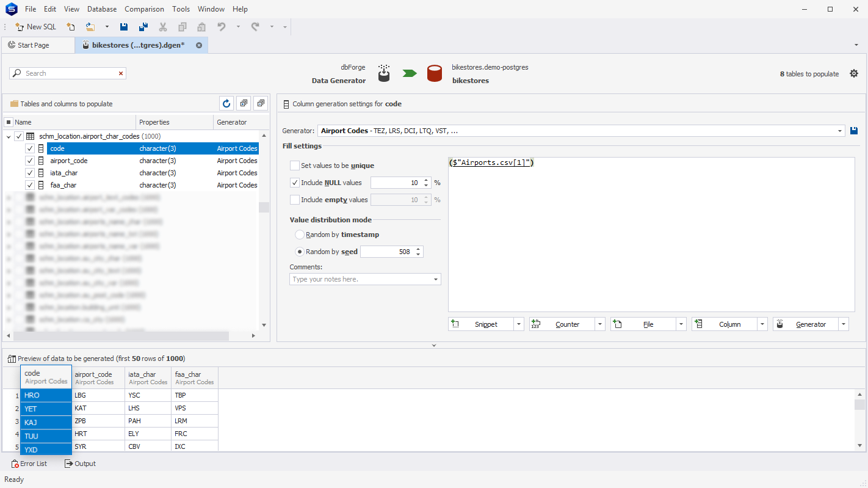Open the Column button dropdown arrow
This screenshot has height=488, width=868.
pos(762,324)
